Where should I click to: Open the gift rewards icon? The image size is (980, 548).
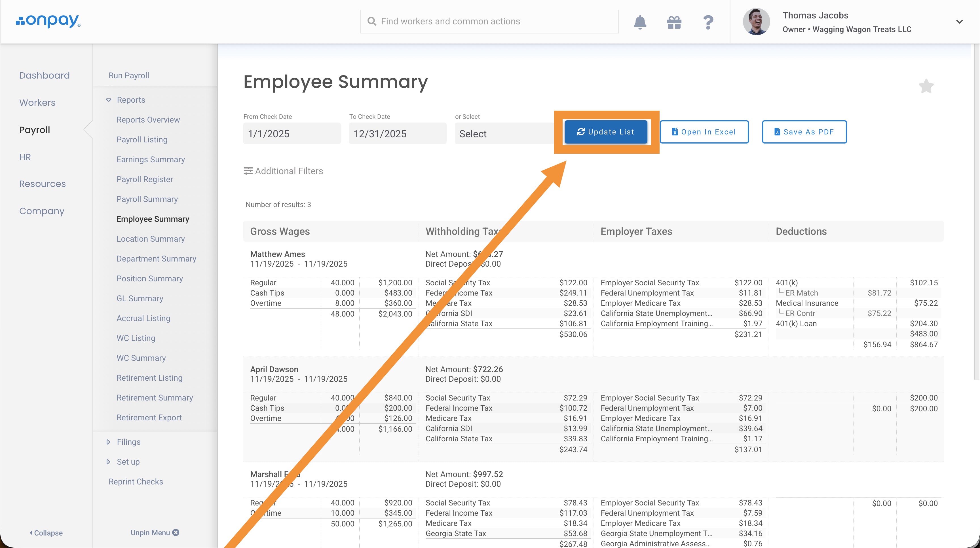674,22
